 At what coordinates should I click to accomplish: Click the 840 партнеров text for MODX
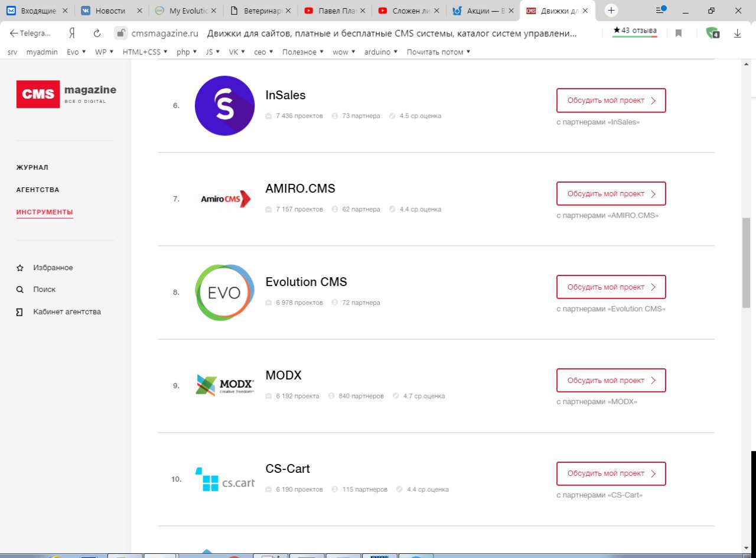pos(361,396)
